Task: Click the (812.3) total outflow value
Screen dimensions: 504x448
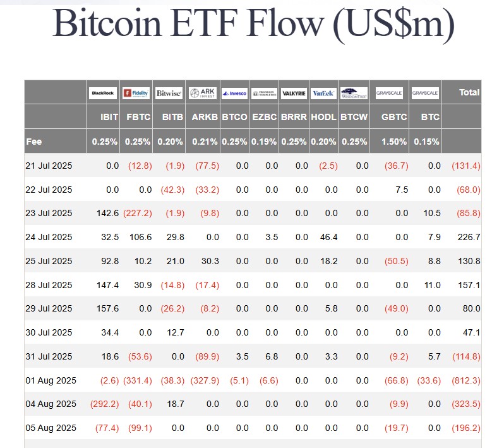Action: (465, 380)
